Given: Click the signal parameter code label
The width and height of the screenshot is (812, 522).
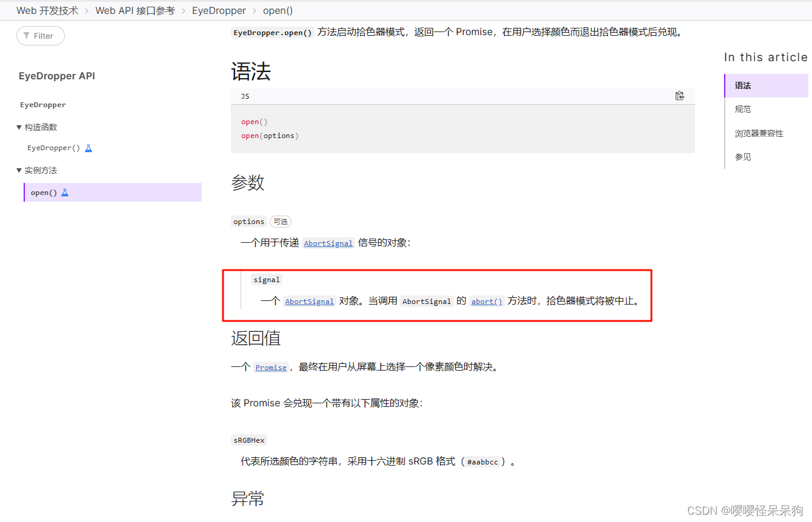Looking at the screenshot, I should click(x=267, y=279).
